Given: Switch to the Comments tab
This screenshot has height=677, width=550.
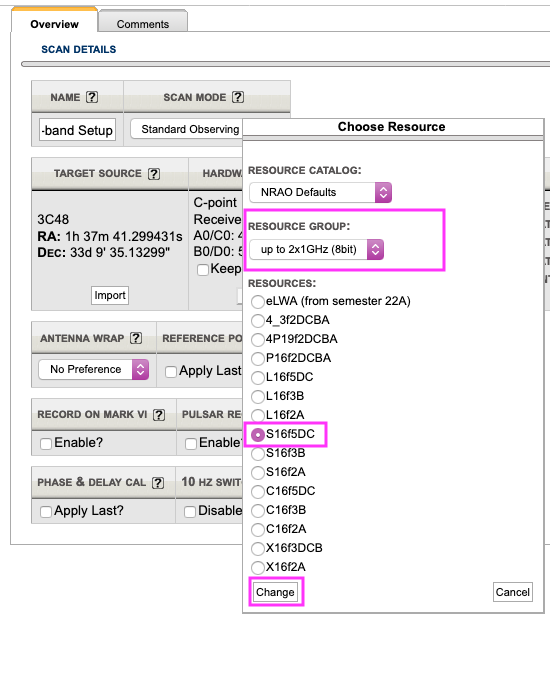Looking at the screenshot, I should [143, 22].
